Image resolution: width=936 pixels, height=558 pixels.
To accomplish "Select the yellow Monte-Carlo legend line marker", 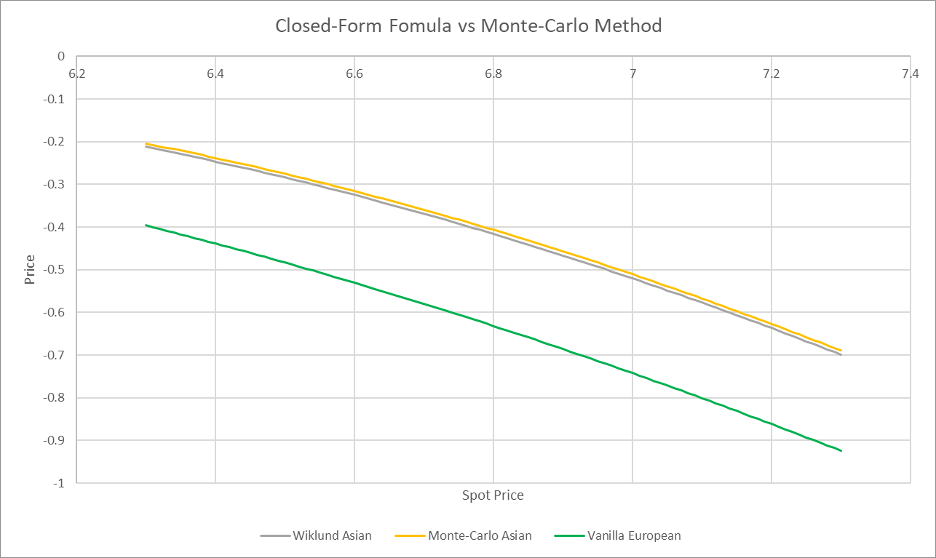I will coord(410,536).
